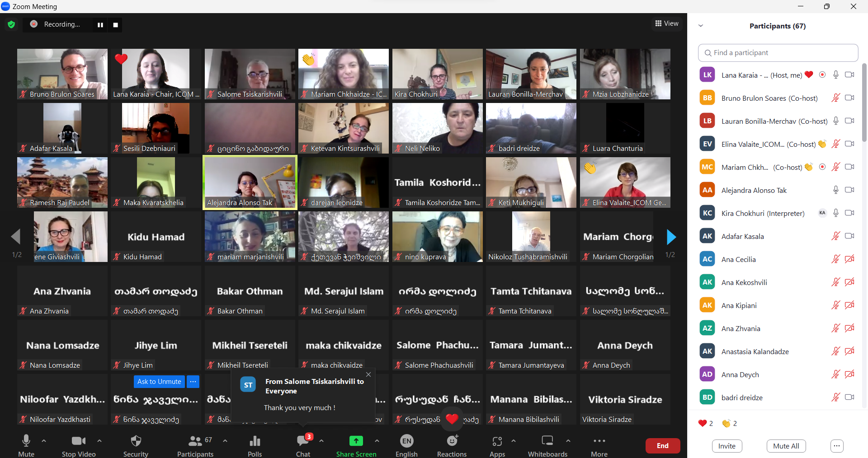Open the Reactions smiley icon
The image size is (868, 458).
click(x=452, y=441)
